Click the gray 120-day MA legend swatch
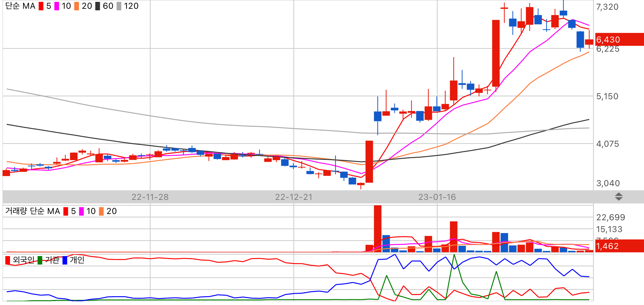 119,6
